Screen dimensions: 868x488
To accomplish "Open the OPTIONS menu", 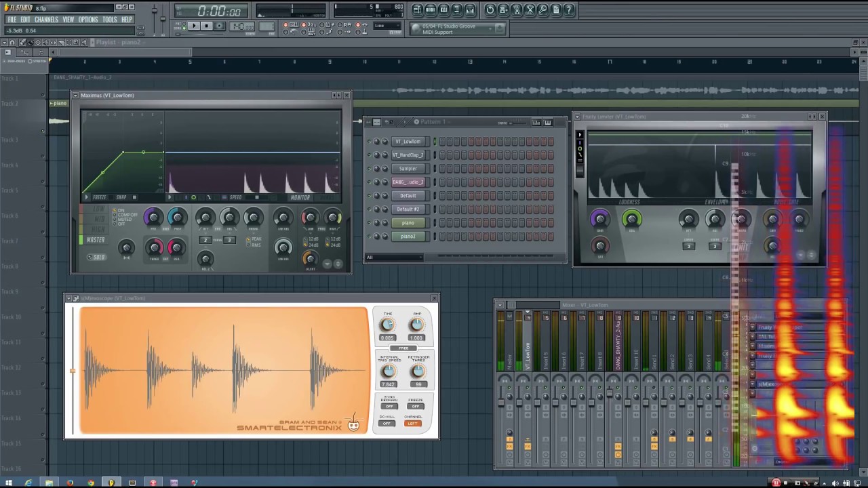I will click(88, 20).
